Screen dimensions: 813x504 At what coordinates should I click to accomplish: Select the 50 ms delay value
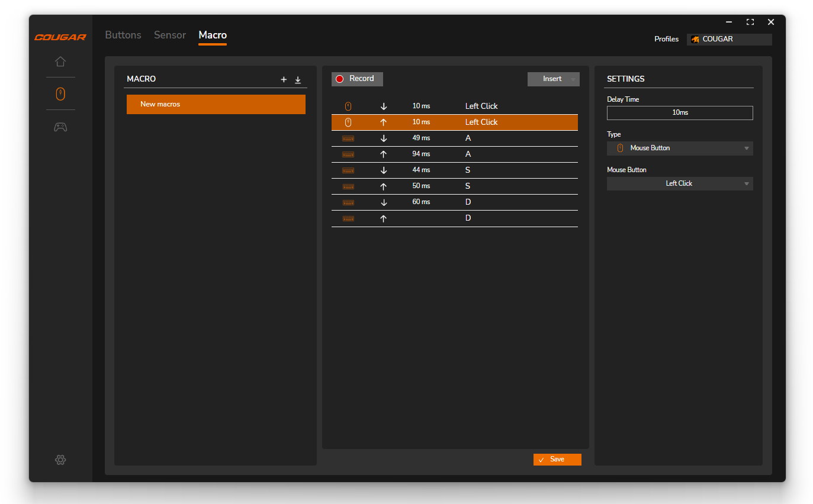[421, 186]
